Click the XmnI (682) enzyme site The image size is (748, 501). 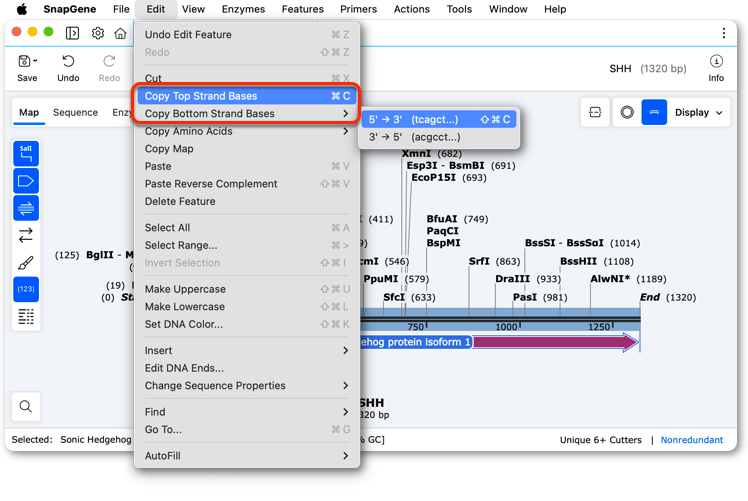pyautogui.click(x=432, y=154)
